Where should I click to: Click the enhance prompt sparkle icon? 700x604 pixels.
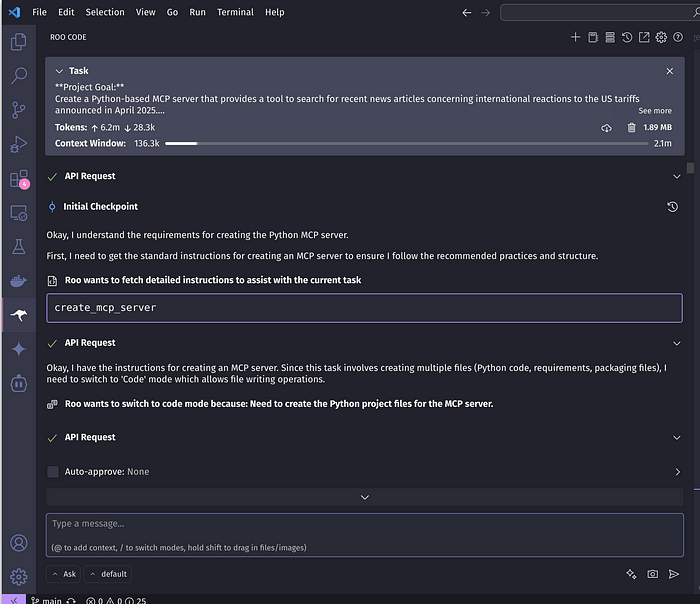coord(631,574)
